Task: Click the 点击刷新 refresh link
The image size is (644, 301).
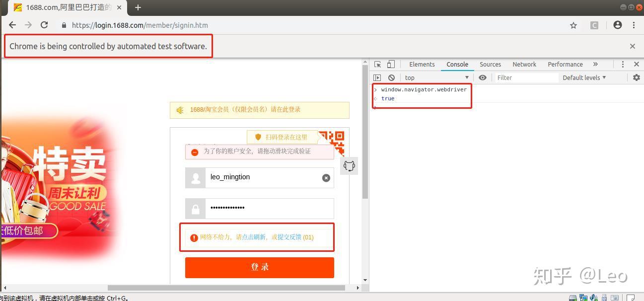Action: 254,237
